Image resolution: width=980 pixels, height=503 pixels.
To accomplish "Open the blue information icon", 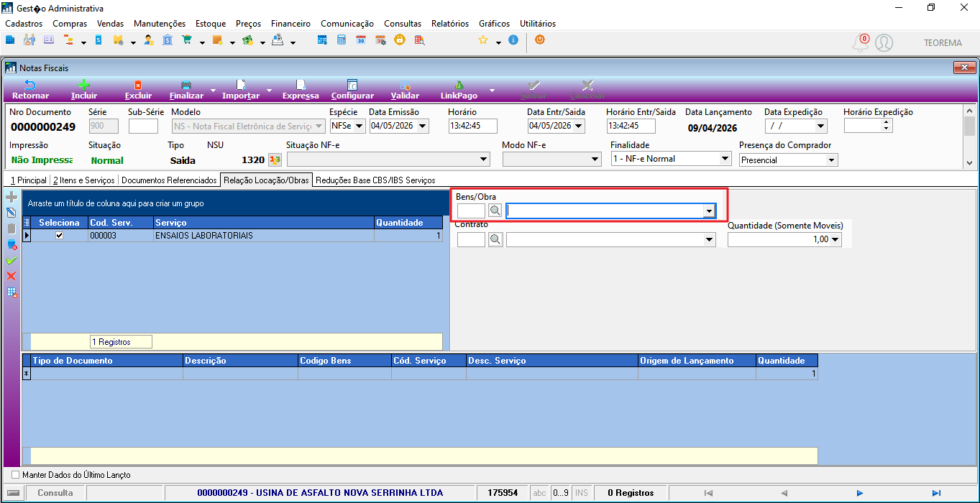I will coord(513,40).
